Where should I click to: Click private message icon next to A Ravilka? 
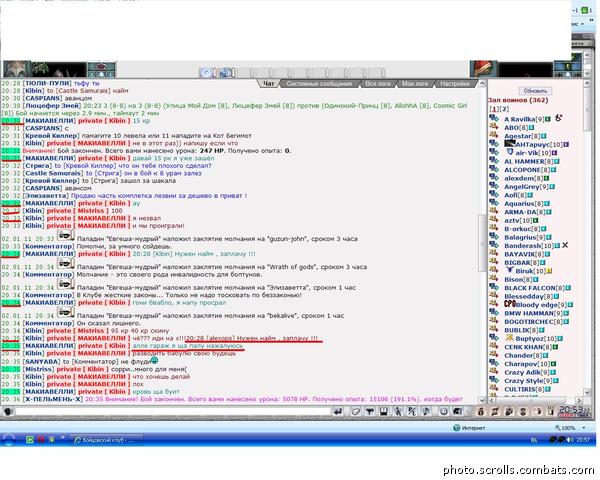click(x=494, y=118)
